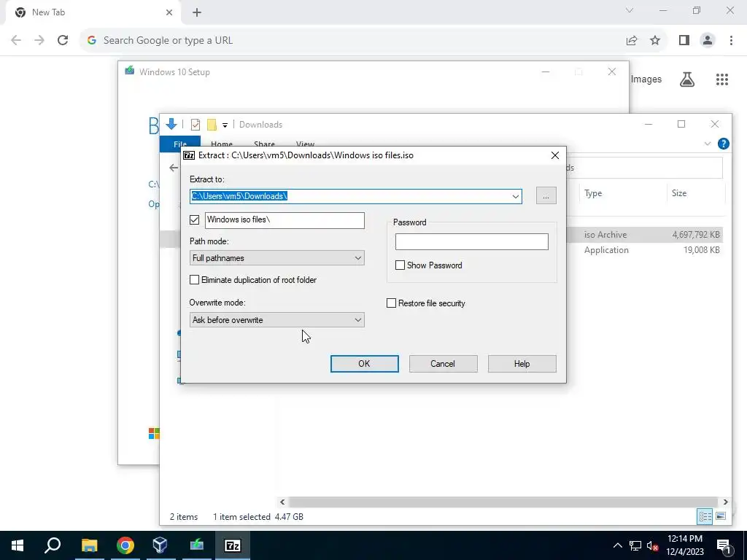The image size is (747, 560).
Task: Open the Share ribbon tab in Explorer
Action: pyautogui.click(x=264, y=144)
